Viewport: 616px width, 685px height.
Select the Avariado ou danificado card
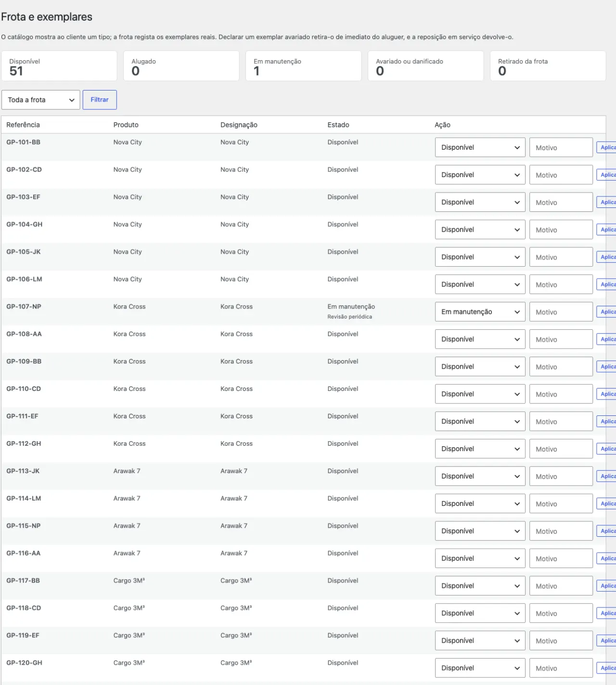point(426,66)
